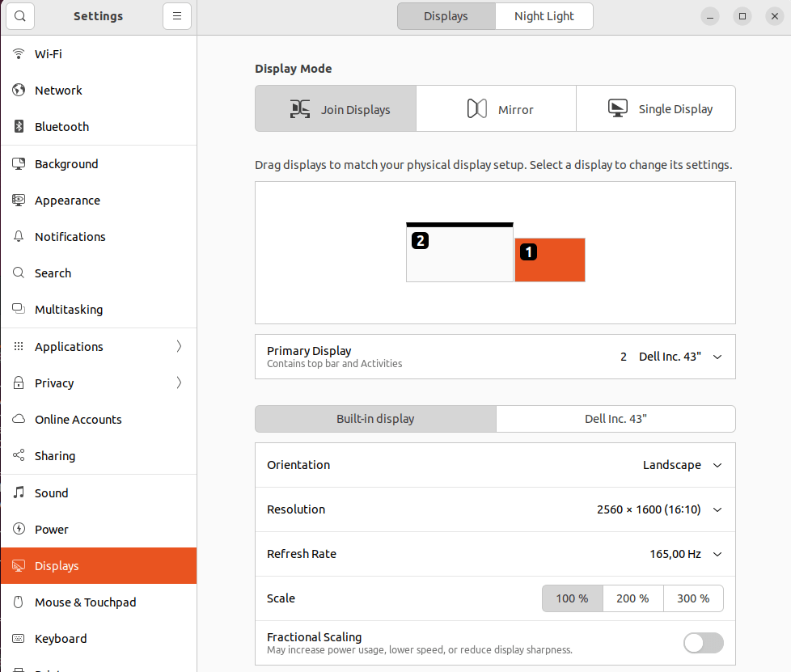Click the Background monitor icon

19,163
